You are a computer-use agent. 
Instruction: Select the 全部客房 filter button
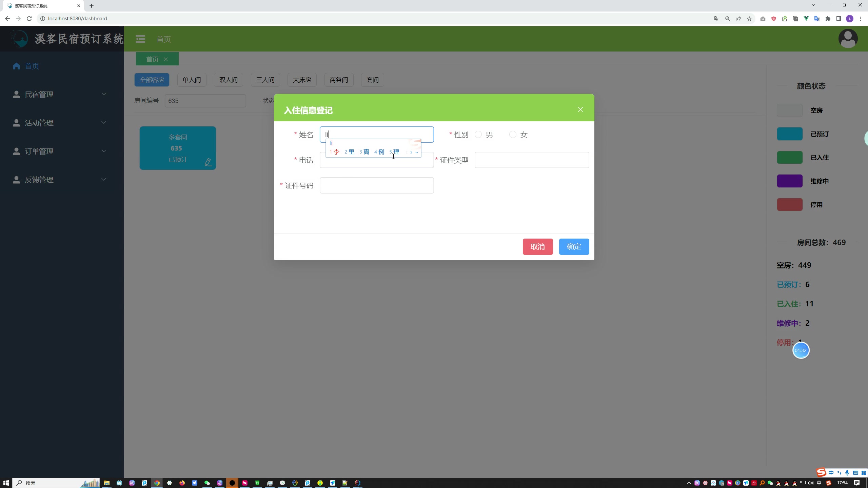pos(152,80)
